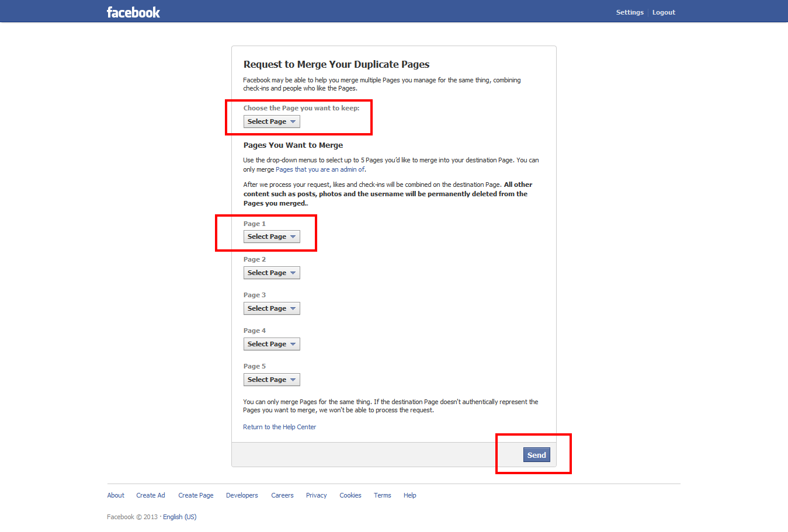The image size is (788, 532).
Task: Click Logout in the top bar
Action: coord(663,12)
